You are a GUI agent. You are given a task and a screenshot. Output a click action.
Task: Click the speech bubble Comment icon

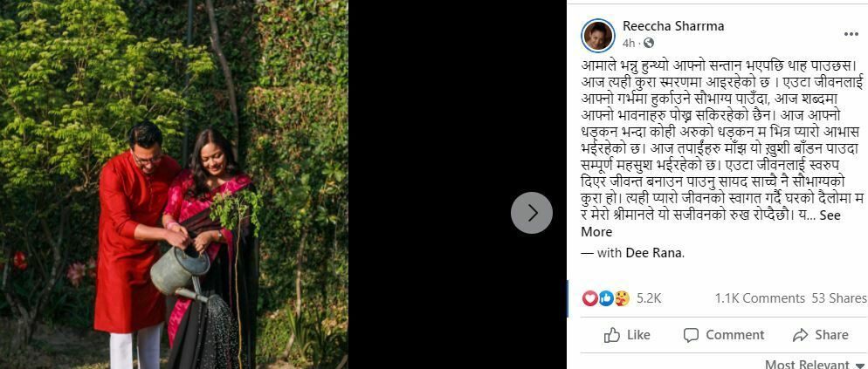(x=691, y=335)
